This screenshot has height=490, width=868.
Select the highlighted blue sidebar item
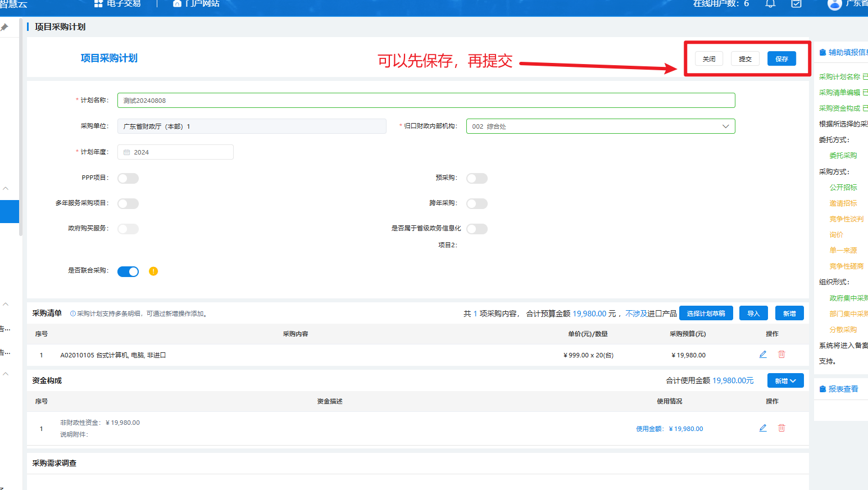pos(10,211)
